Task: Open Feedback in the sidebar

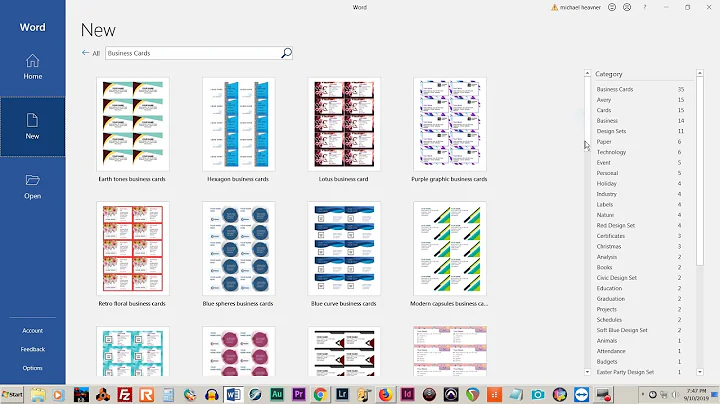Action: click(x=33, y=349)
